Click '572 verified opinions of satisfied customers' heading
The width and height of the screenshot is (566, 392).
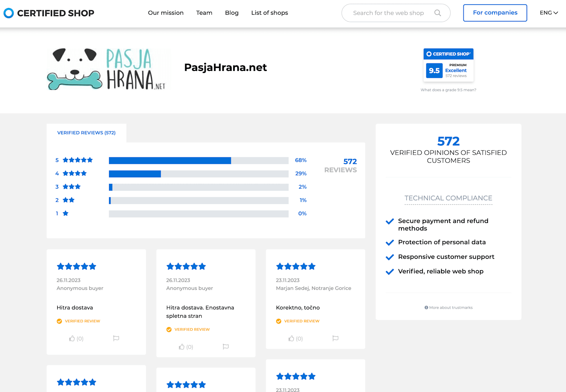point(448,149)
